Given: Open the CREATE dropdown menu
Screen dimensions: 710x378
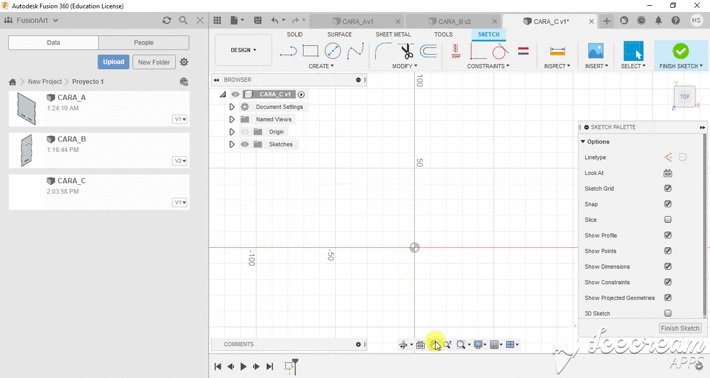Looking at the screenshot, I should [x=321, y=66].
